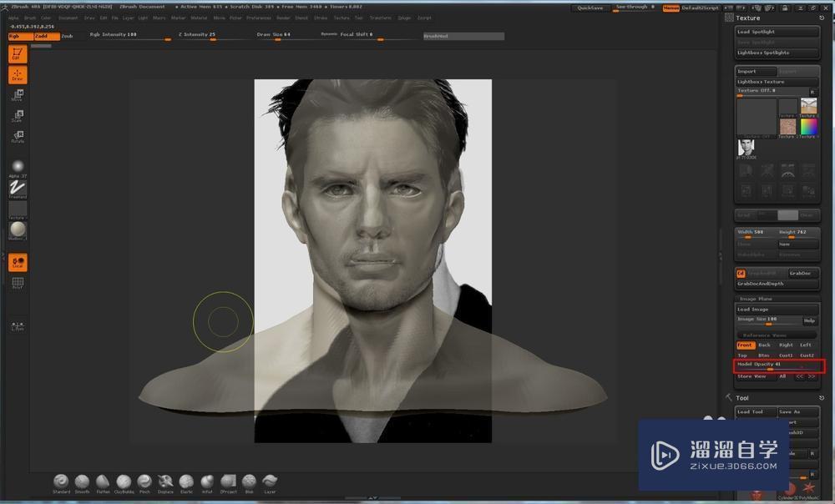Open the Material menu
Screen dimensions: 835x504
click(x=200, y=18)
